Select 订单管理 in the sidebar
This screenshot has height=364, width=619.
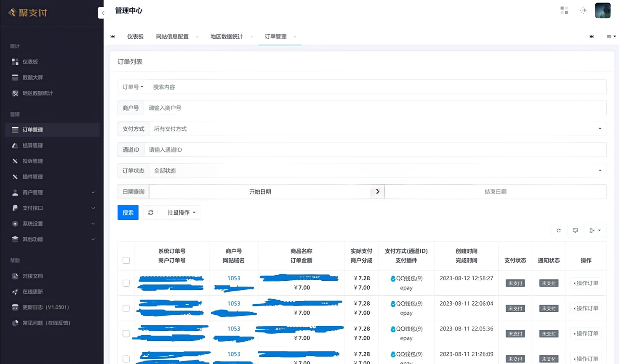tap(52, 130)
